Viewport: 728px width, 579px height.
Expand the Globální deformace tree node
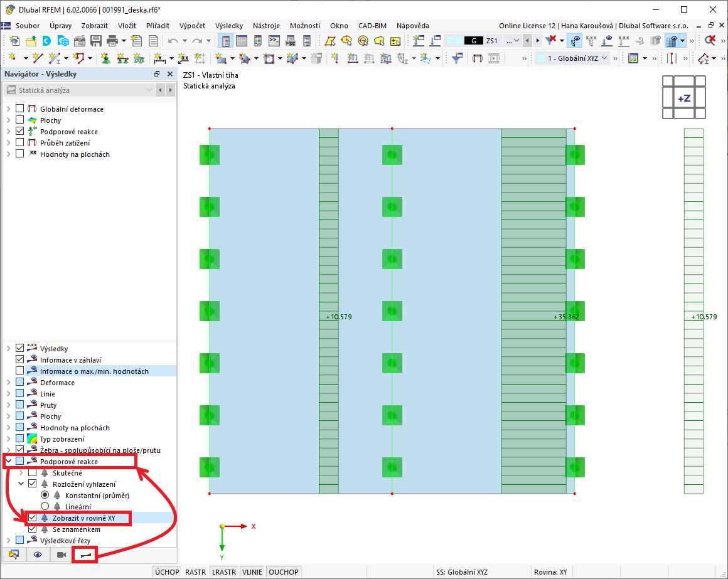click(8, 109)
